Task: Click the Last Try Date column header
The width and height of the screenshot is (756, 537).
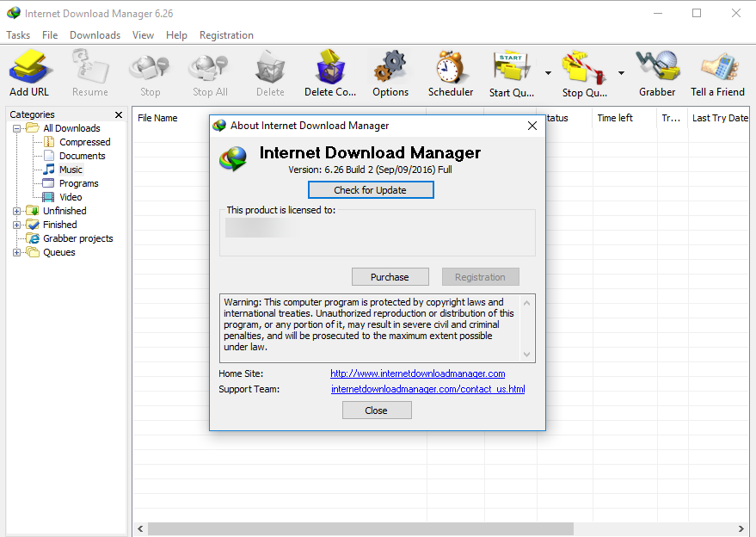Action: [718, 118]
